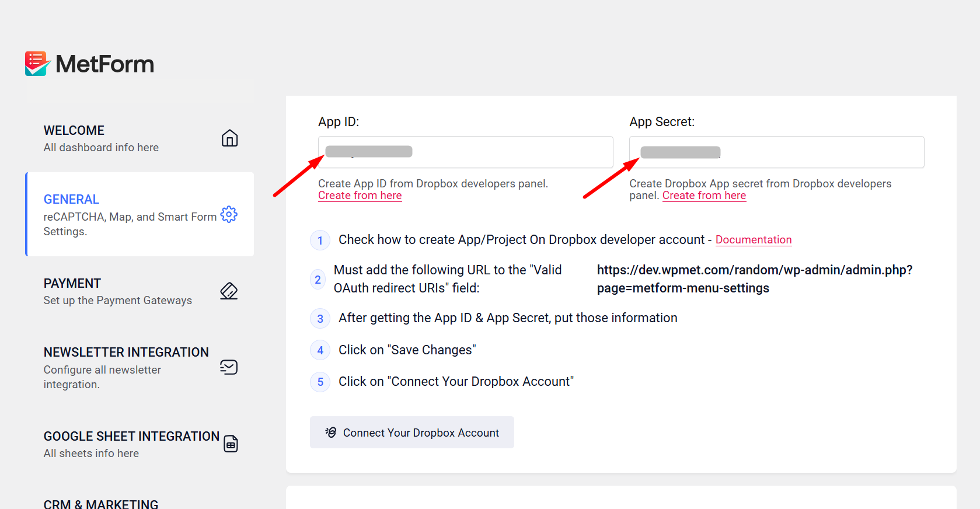Click 'Configure all newsletter integration.' text
The width and height of the screenshot is (980, 509).
point(102,377)
